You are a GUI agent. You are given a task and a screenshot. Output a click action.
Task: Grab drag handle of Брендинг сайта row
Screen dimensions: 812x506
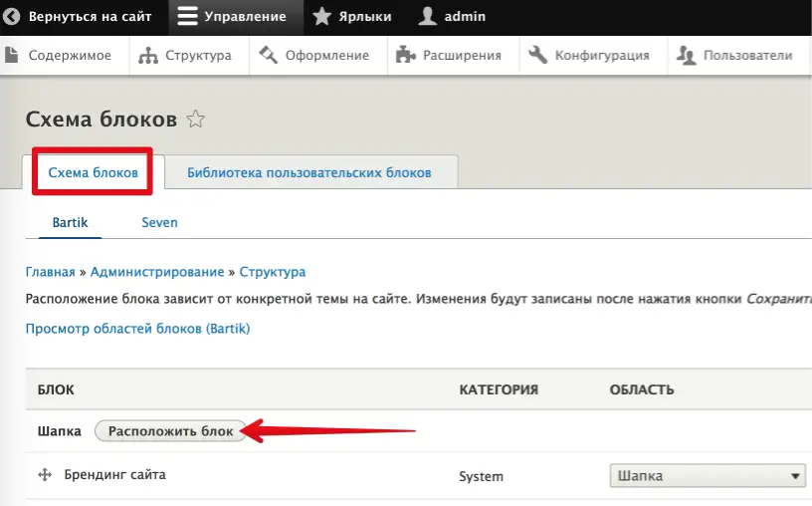44,476
